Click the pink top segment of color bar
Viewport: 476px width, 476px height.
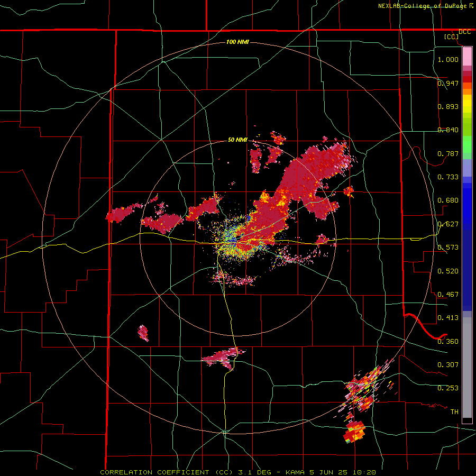point(467,56)
